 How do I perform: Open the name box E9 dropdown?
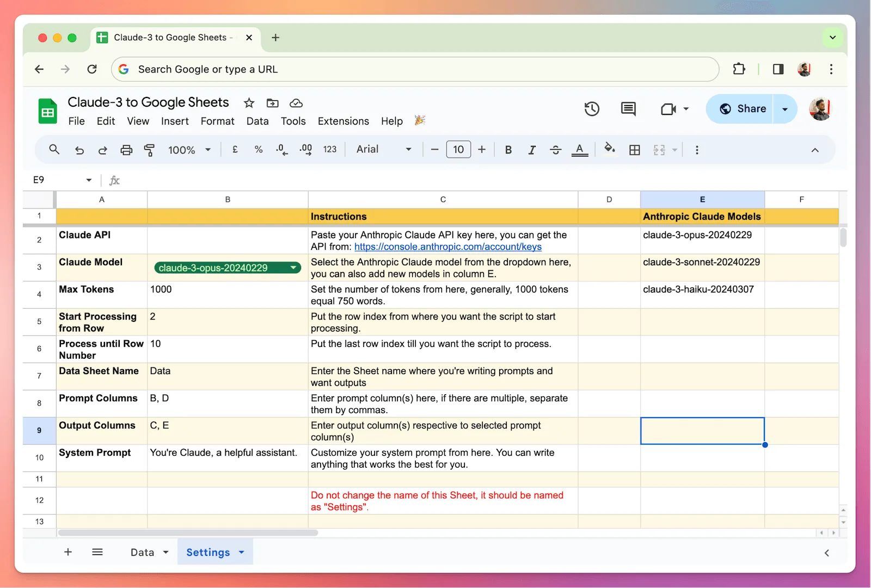pyautogui.click(x=89, y=180)
